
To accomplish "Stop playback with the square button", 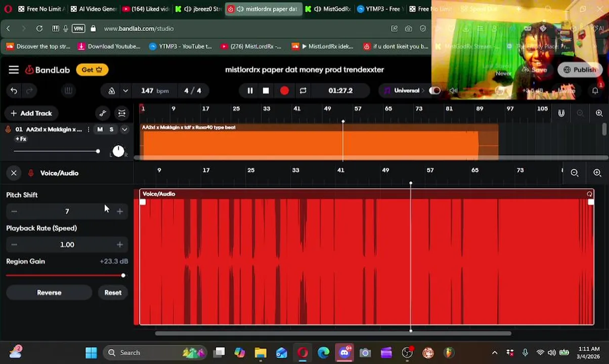I will coord(266,91).
